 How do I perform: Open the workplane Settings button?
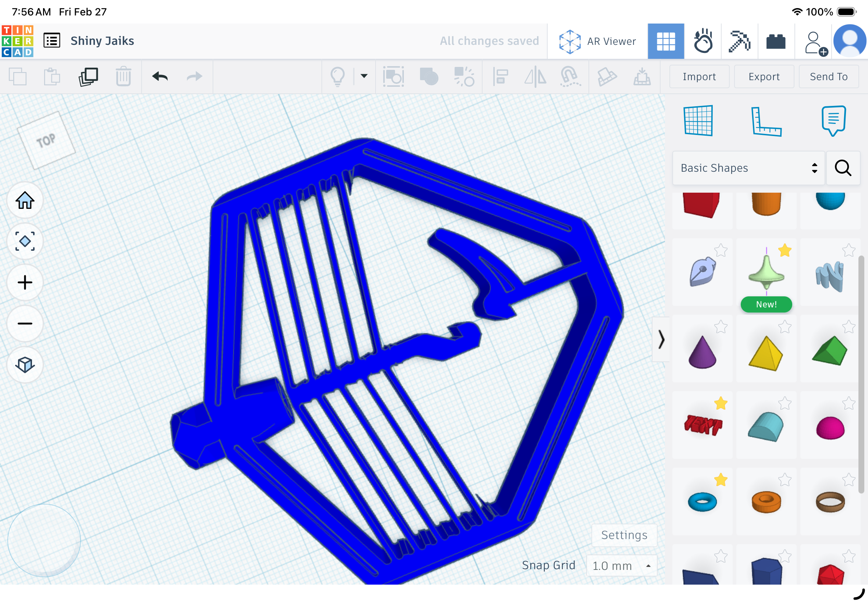[x=624, y=535]
